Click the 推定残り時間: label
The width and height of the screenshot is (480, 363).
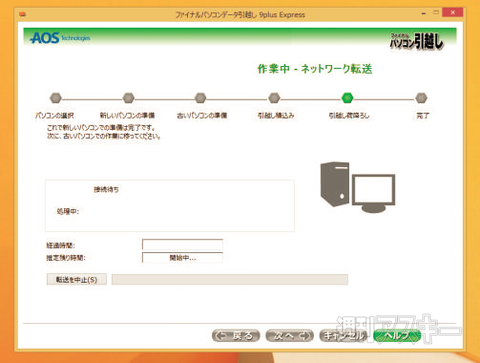click(66, 258)
